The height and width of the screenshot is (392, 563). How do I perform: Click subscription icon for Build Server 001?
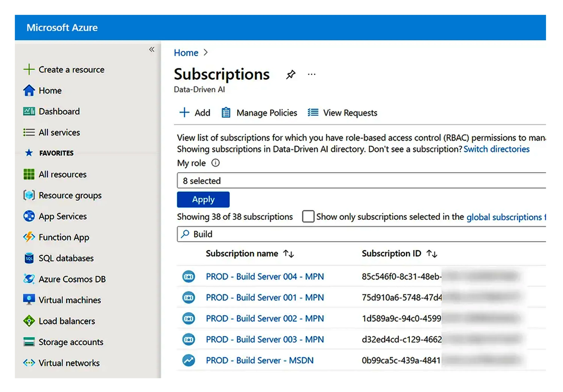[189, 297]
